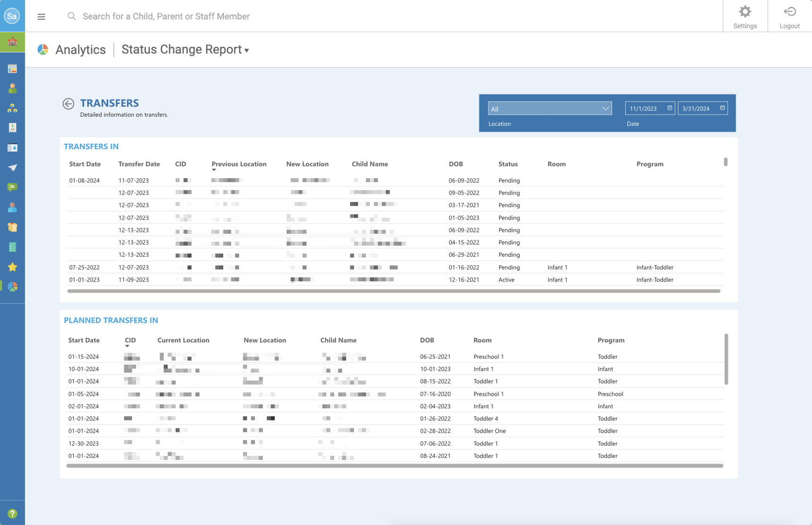812x525 pixels.
Task: Open the Settings gear icon
Action: point(745,16)
